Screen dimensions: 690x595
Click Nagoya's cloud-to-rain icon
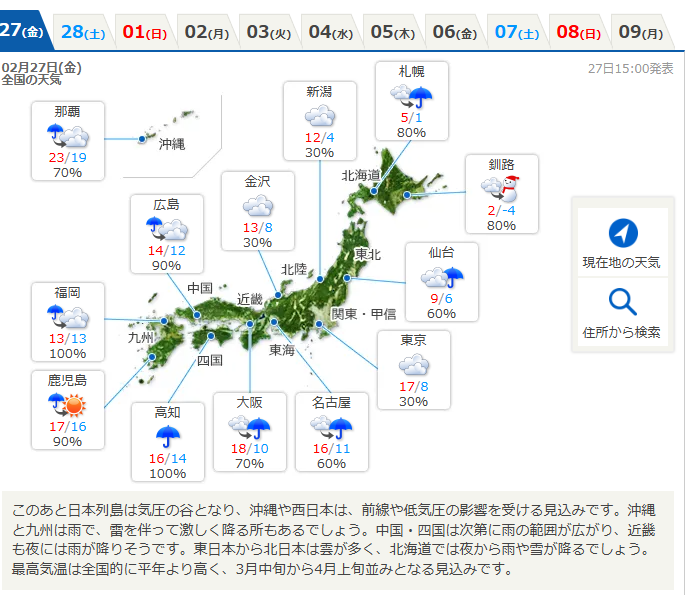pyautogui.click(x=331, y=428)
